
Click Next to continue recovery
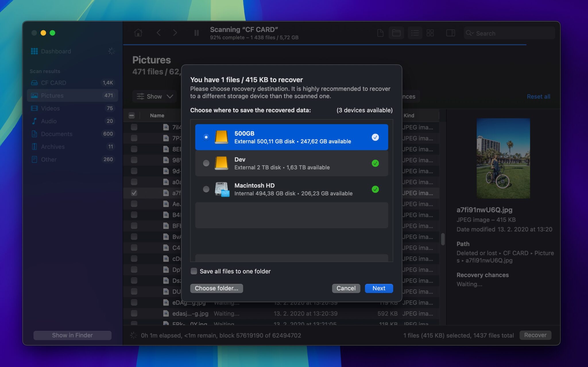click(x=379, y=288)
